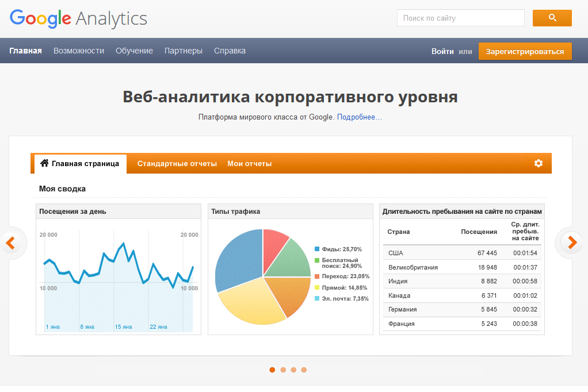Image resolution: width=588 pixels, height=392 pixels.
Task: Follow the Подробнее… link
Action: tap(359, 117)
